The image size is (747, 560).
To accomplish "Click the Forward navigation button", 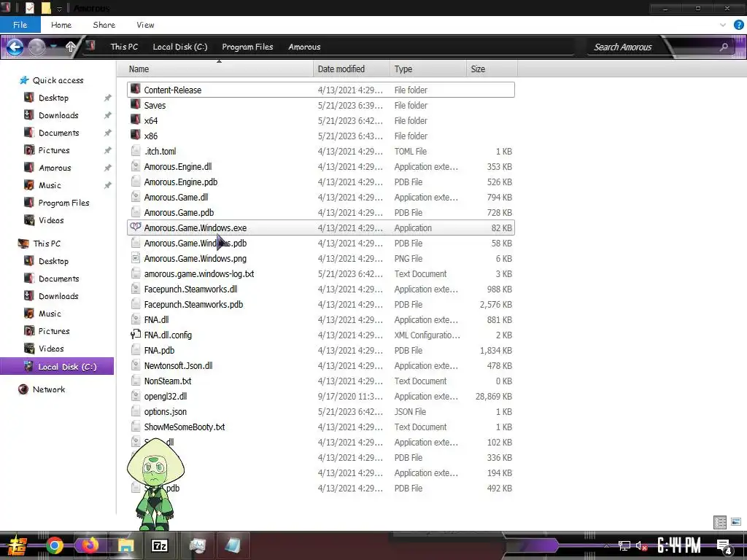I will 36,47.
